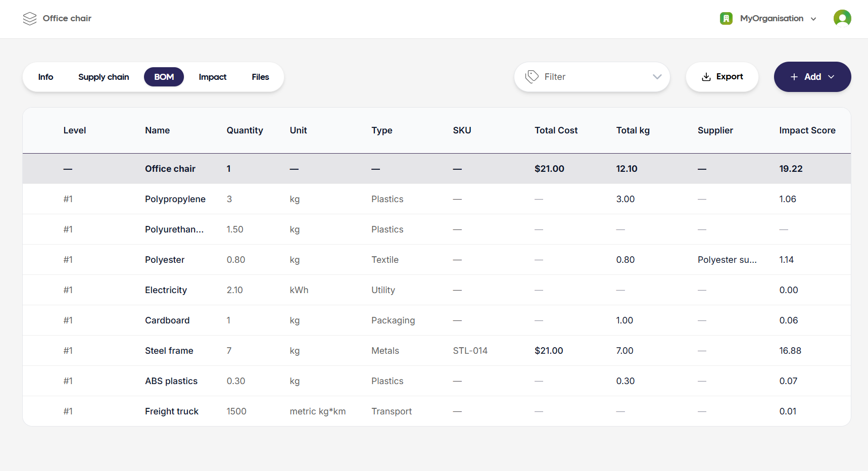Open the Steel frame row
The height and width of the screenshot is (471, 868).
click(x=437, y=351)
